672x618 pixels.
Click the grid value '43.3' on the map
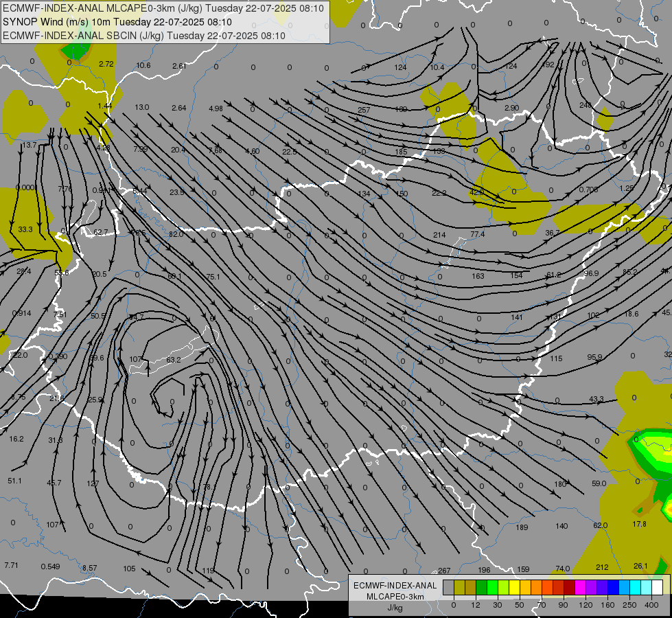point(596,399)
